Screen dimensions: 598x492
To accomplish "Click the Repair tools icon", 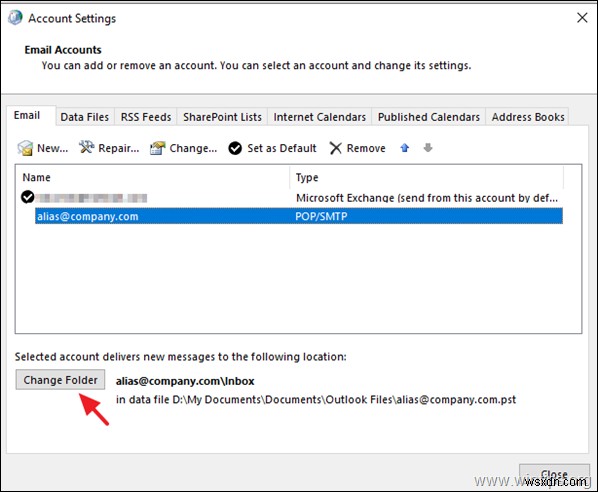I will (87, 147).
